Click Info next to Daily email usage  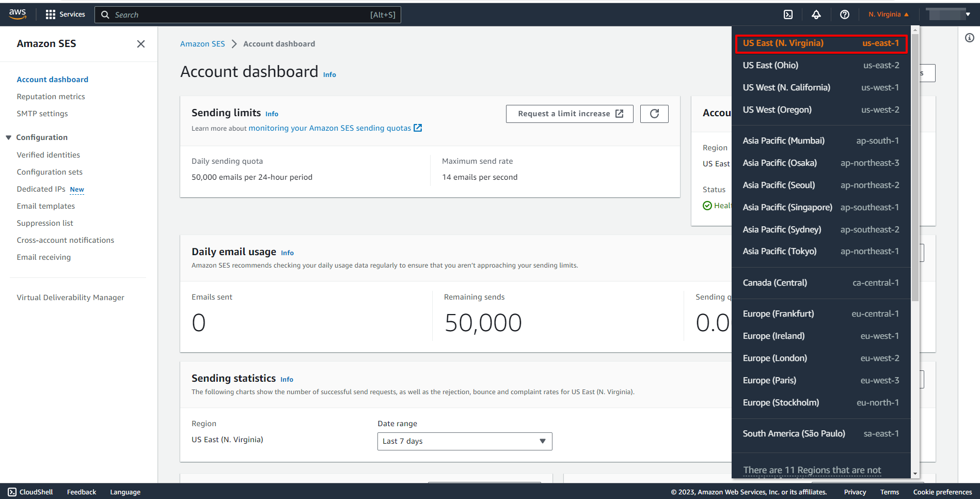pos(287,253)
